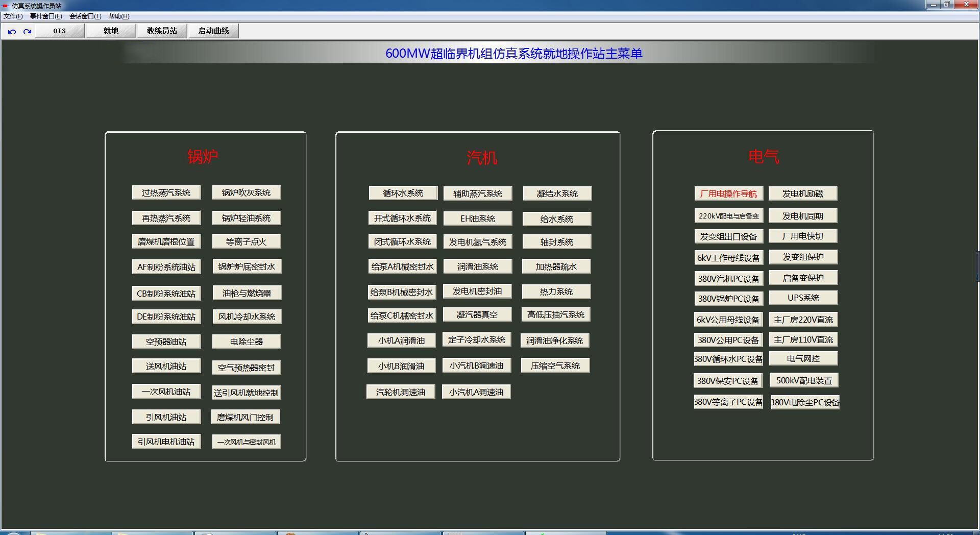Click the undo arrow icon in toolbar
The height and width of the screenshot is (535, 980).
pos(12,31)
